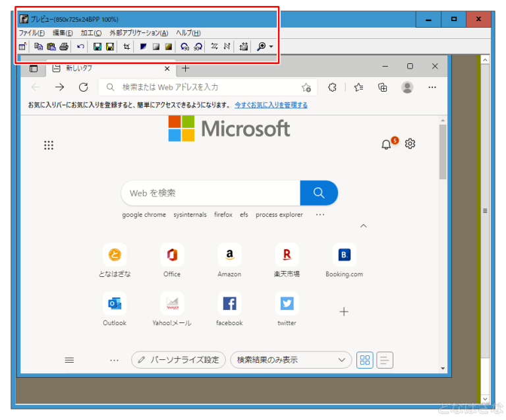506x420 pixels.
Task: Rotate image left 90 degrees
Action: click(x=185, y=47)
